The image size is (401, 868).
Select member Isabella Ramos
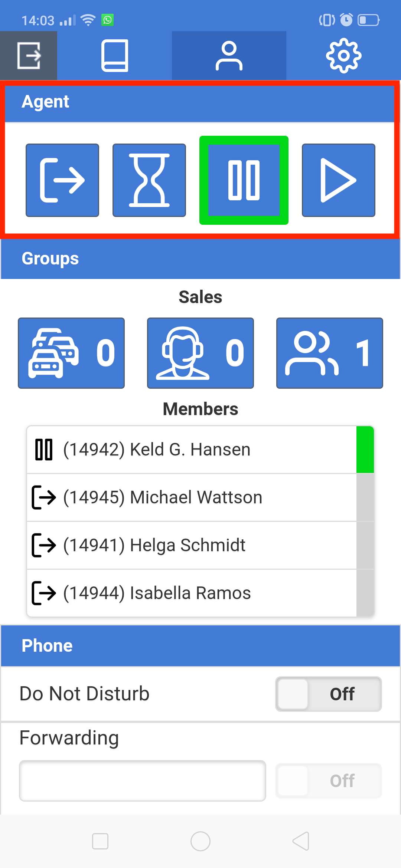coord(192,593)
